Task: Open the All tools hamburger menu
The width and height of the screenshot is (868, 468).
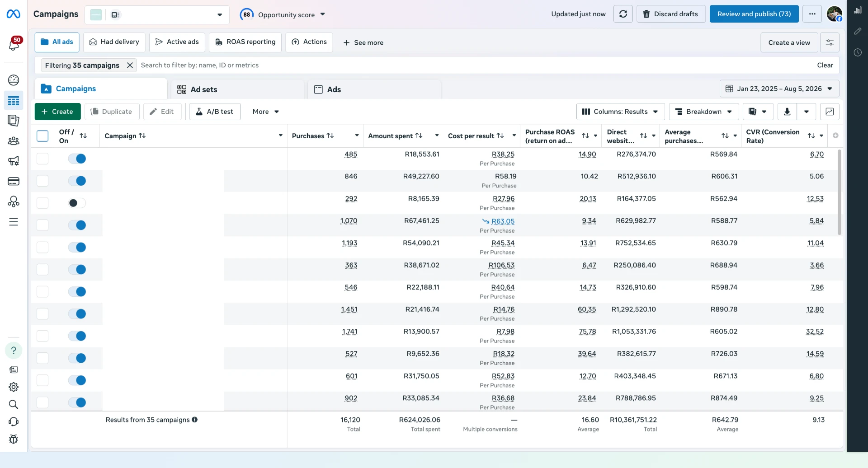Action: (x=14, y=222)
